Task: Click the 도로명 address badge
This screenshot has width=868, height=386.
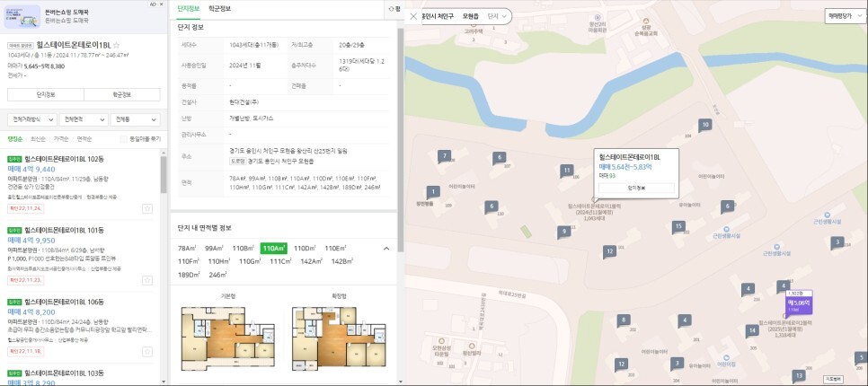Action: pyautogui.click(x=237, y=162)
